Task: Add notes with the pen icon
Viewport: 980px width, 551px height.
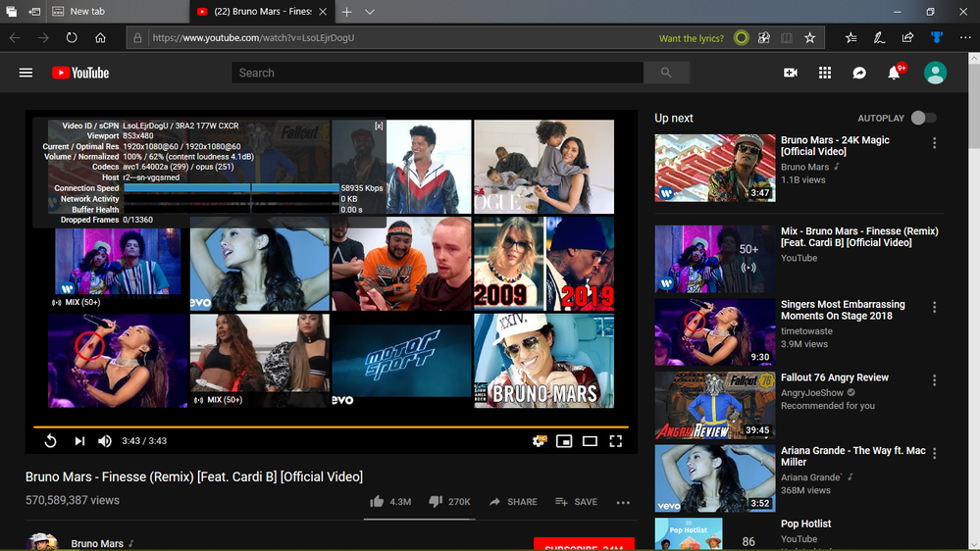Action: pyautogui.click(x=879, y=38)
